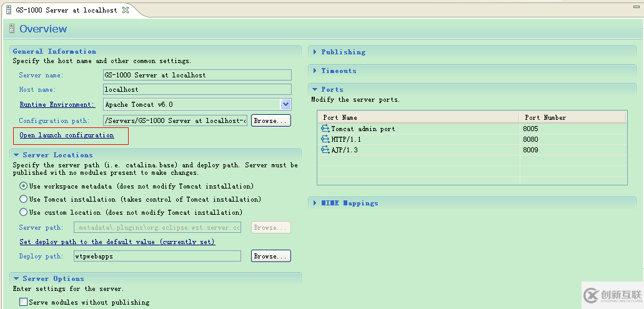Edit the Host name field
Image resolution: width=644 pixels, height=309 pixels.
(197, 89)
